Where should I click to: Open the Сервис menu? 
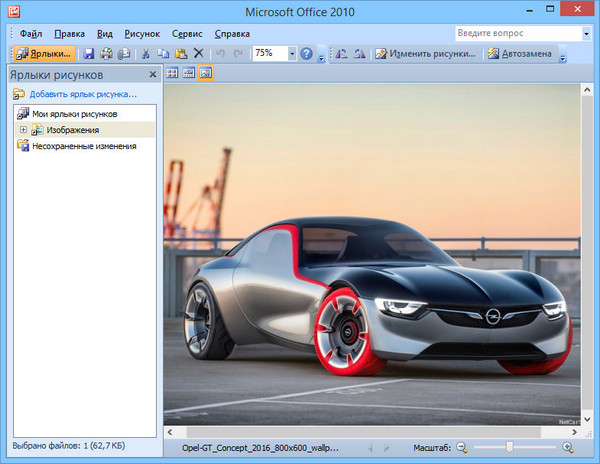coord(187,33)
